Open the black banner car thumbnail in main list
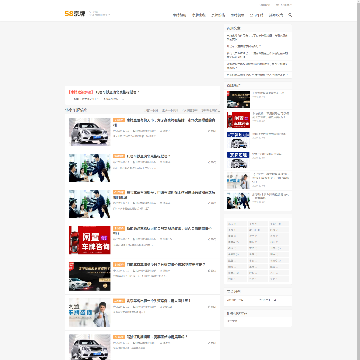Image resolution: width=360 pixels, height=360 pixels. (x=90, y=276)
